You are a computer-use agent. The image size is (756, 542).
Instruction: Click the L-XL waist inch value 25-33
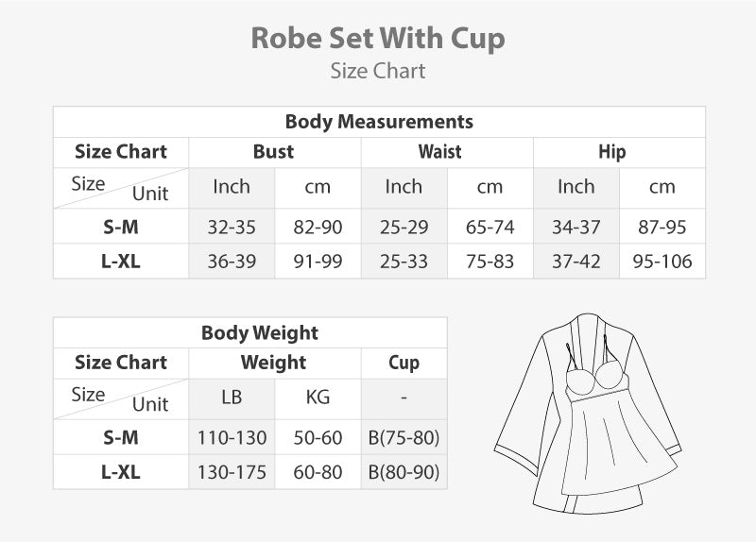coord(404,262)
